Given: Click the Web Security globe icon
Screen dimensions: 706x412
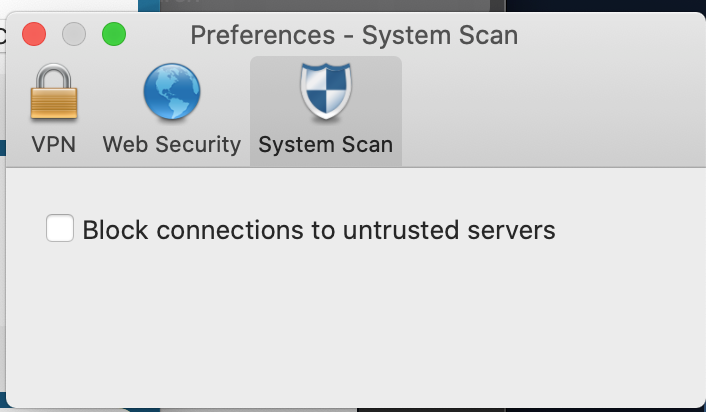Looking at the screenshot, I should 171,95.
